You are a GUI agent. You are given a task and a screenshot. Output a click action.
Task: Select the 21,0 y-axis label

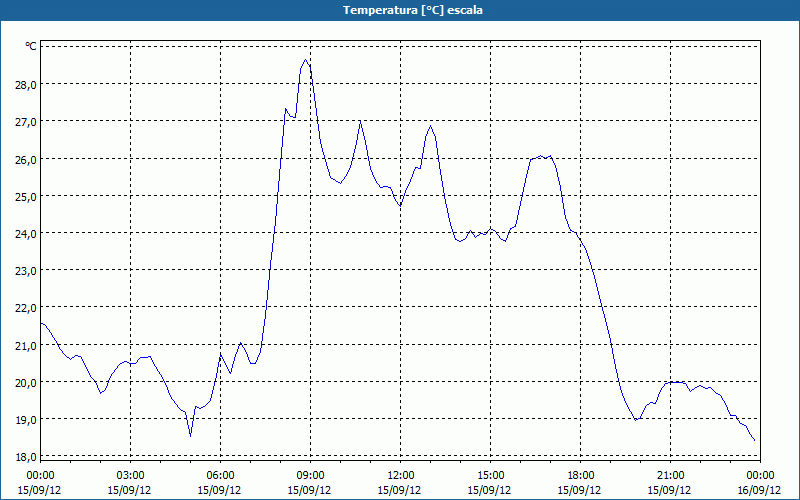(x=26, y=345)
